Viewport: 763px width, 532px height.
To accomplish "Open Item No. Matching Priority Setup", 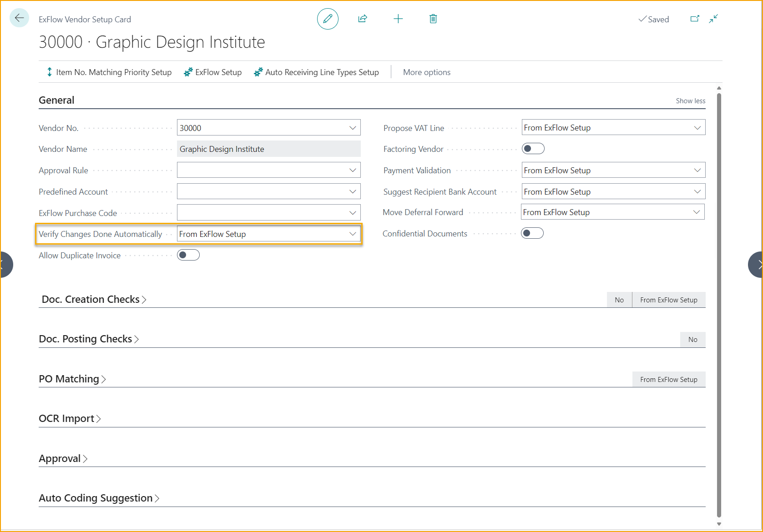I will click(x=109, y=72).
